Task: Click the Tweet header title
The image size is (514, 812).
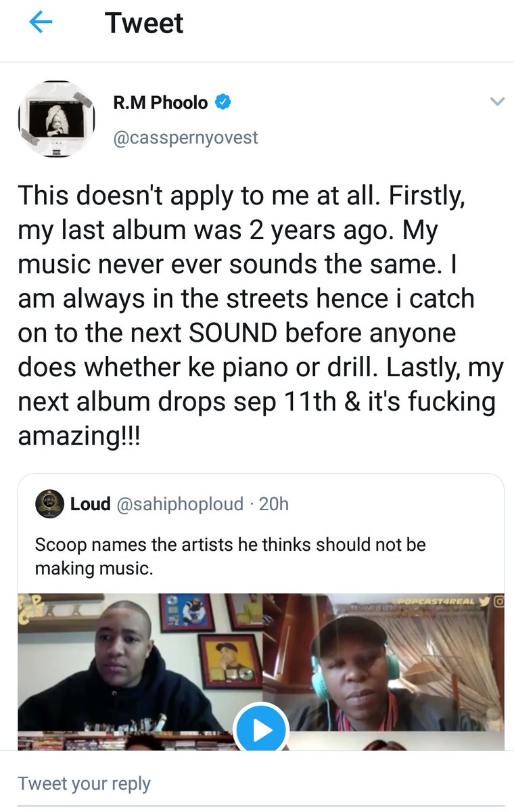Action: click(144, 23)
